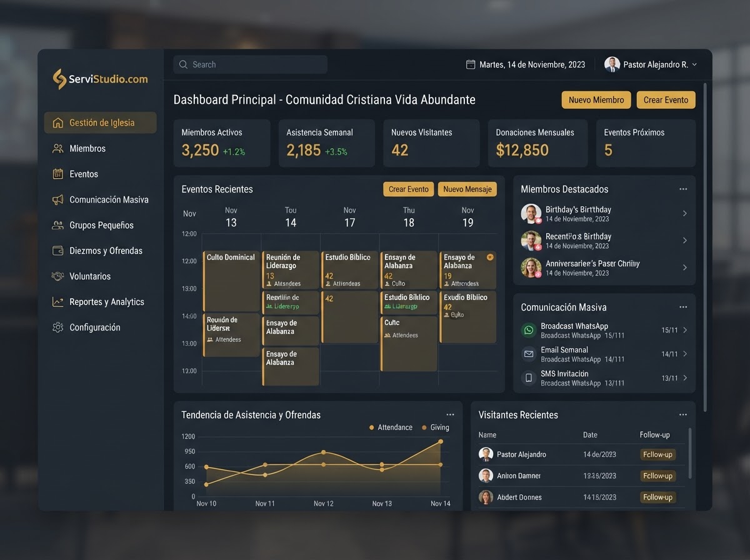The image size is (750, 560).
Task: Select the day 14 column header
Action: pos(291,217)
